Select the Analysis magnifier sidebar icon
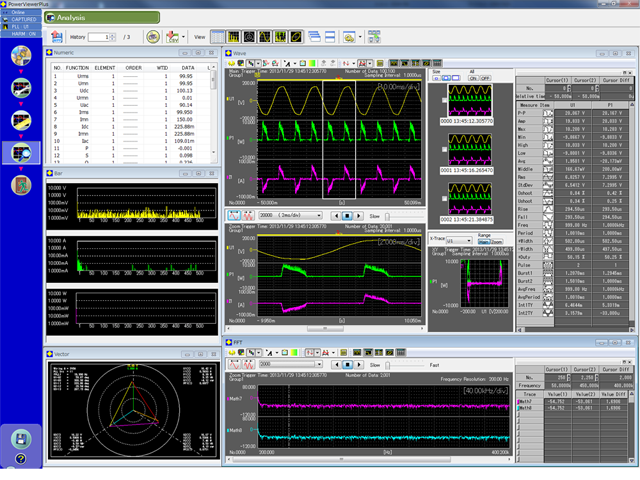Image resolution: width=640 pixels, height=480 pixels. 21,153
